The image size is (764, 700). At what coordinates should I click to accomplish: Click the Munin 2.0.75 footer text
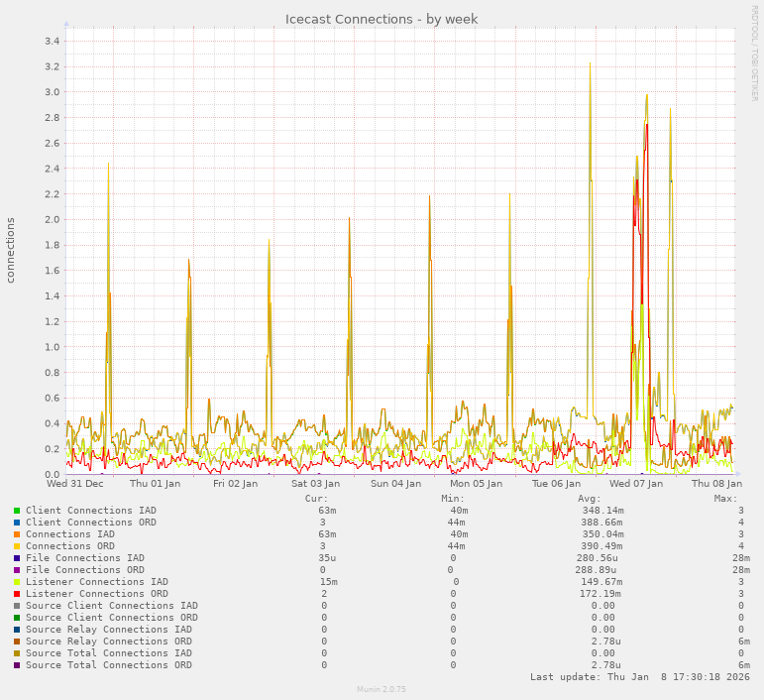click(382, 689)
